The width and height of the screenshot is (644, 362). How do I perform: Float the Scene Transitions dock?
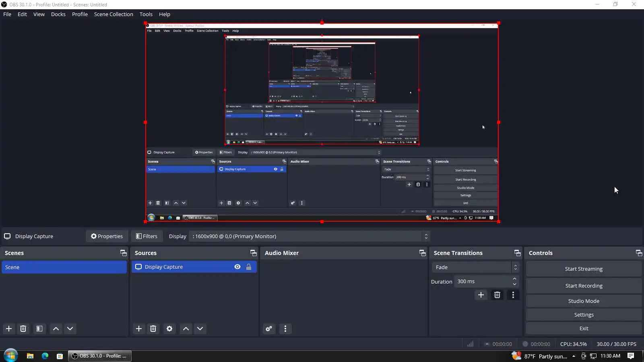pos(517,253)
